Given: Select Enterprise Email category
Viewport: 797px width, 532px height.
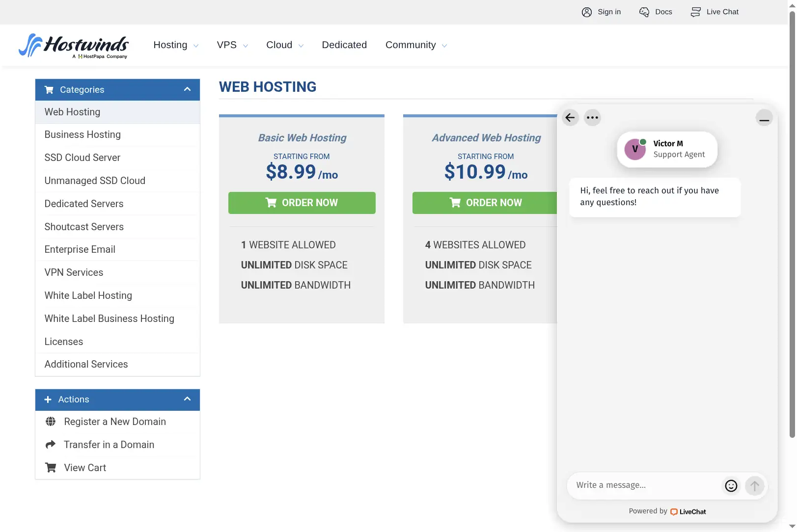Looking at the screenshot, I should pos(117,249).
